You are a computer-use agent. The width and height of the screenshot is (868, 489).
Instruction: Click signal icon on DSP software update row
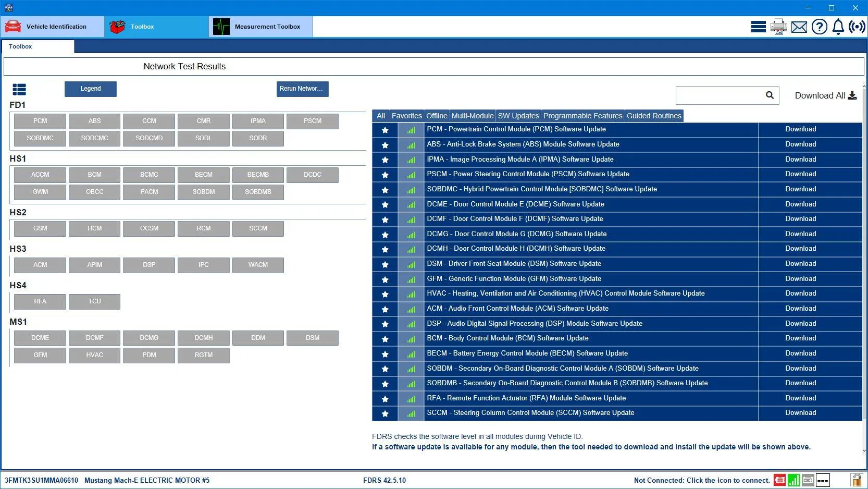pos(411,324)
